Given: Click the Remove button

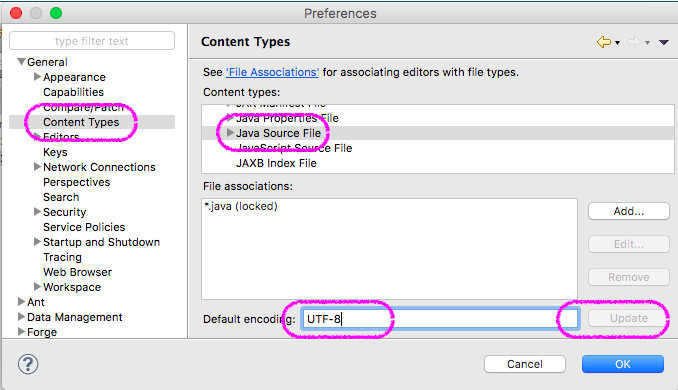Looking at the screenshot, I should (x=629, y=277).
